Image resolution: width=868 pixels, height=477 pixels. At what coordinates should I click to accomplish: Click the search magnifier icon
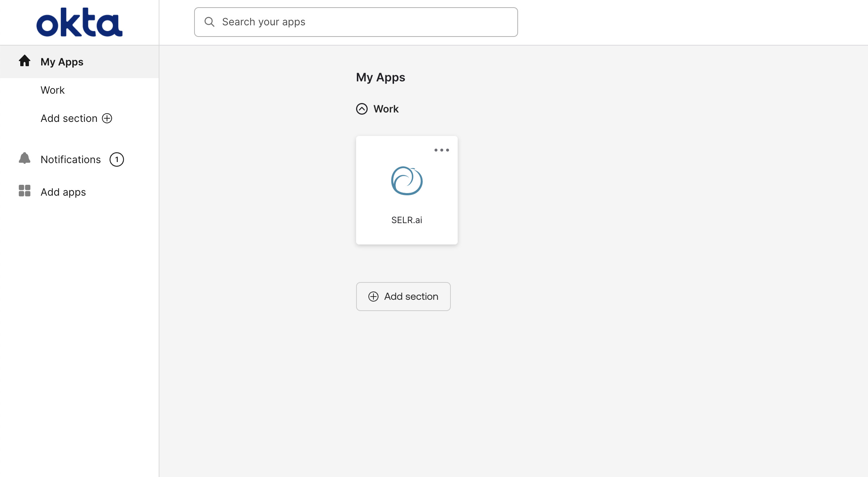(209, 22)
